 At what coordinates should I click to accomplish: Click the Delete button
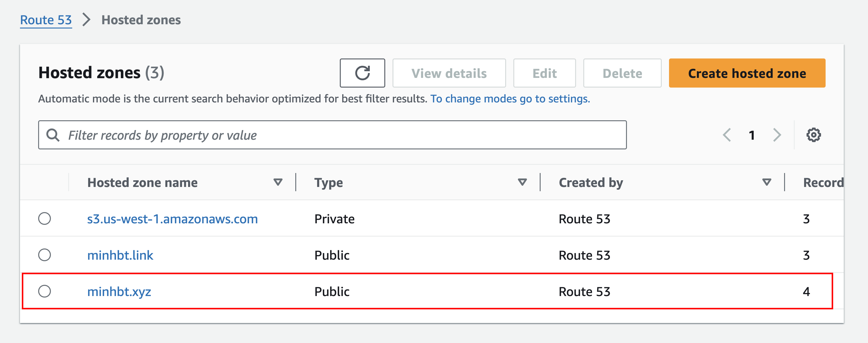tap(622, 73)
